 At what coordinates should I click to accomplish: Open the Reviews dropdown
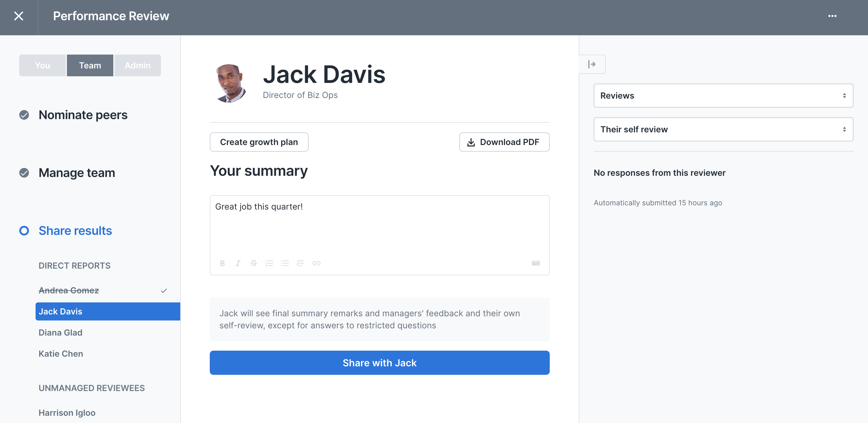[x=723, y=96]
